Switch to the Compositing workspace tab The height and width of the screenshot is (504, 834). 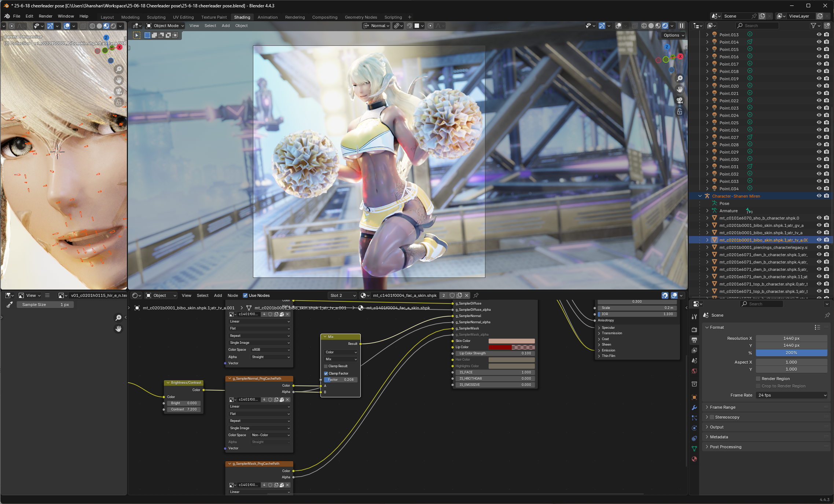[x=324, y=17]
